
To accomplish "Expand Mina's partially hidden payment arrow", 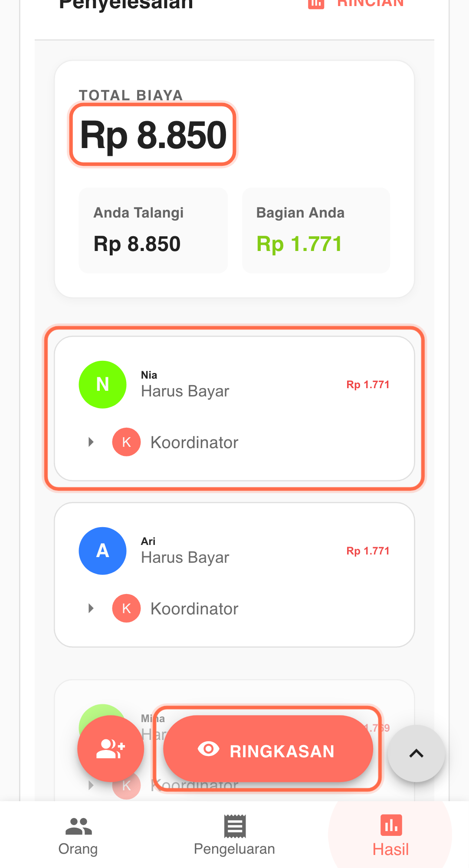I will 91,785.
